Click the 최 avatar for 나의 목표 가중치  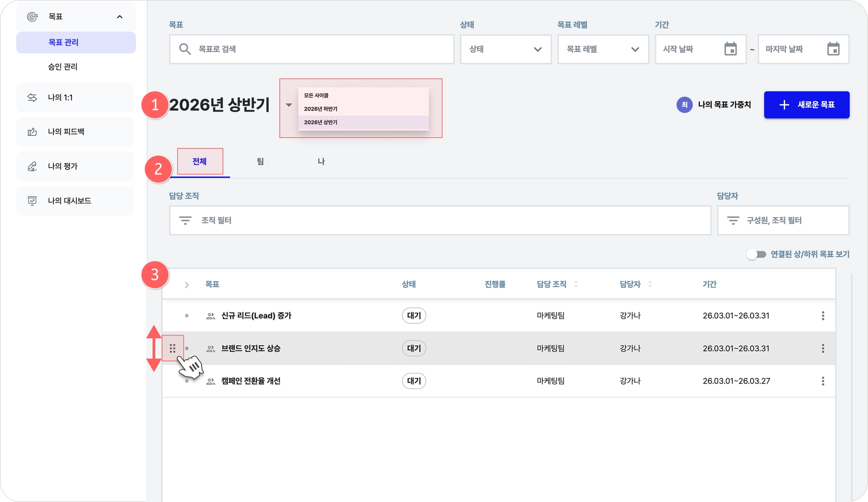pyautogui.click(x=684, y=105)
